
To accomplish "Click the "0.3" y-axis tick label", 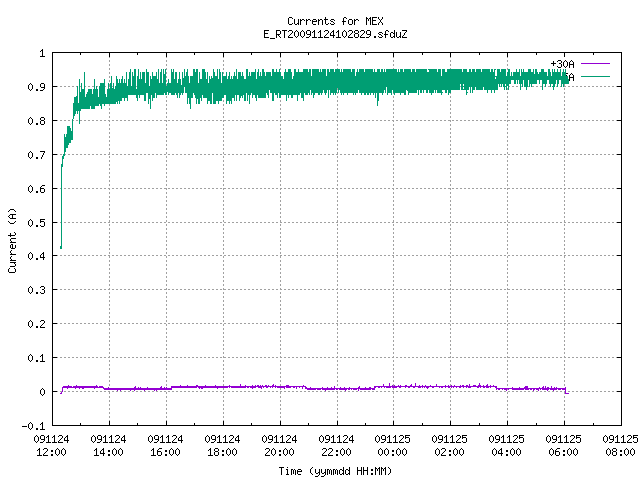I will pyautogui.click(x=36, y=290).
